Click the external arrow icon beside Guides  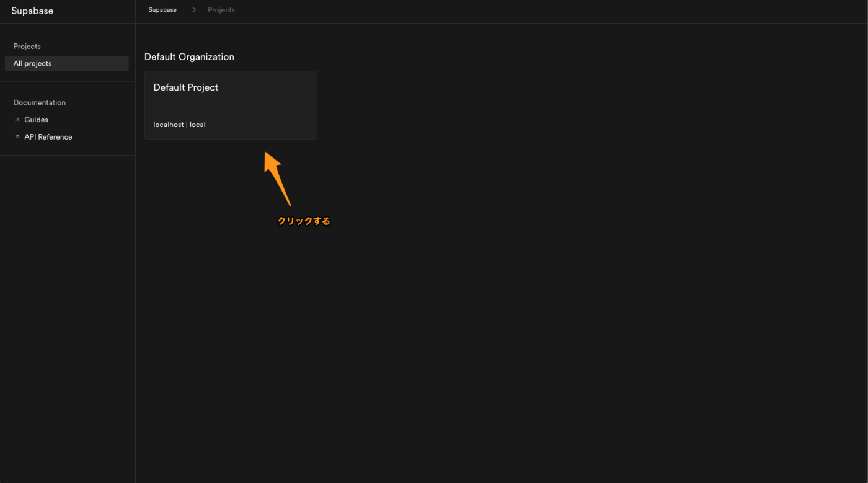click(17, 120)
